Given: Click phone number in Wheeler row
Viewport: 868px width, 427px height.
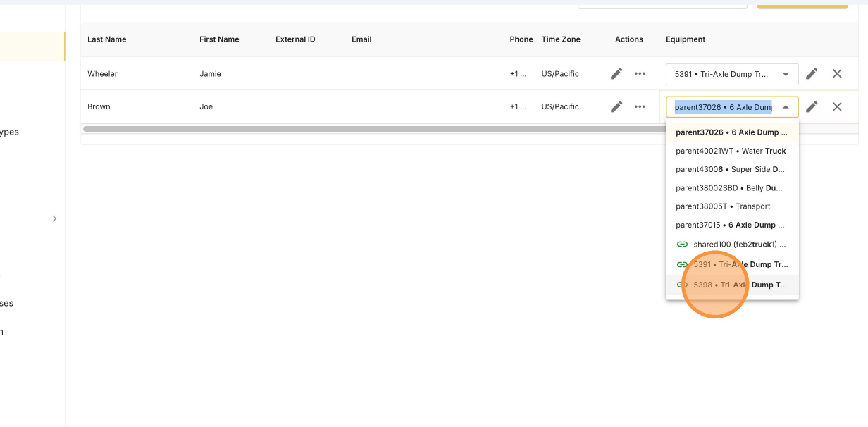Looking at the screenshot, I should point(518,74).
